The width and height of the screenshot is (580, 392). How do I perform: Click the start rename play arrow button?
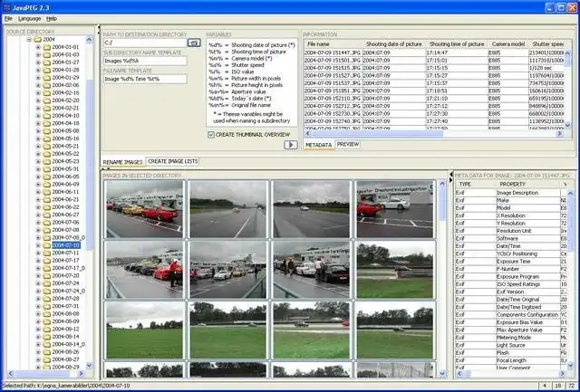pyautogui.click(x=291, y=145)
